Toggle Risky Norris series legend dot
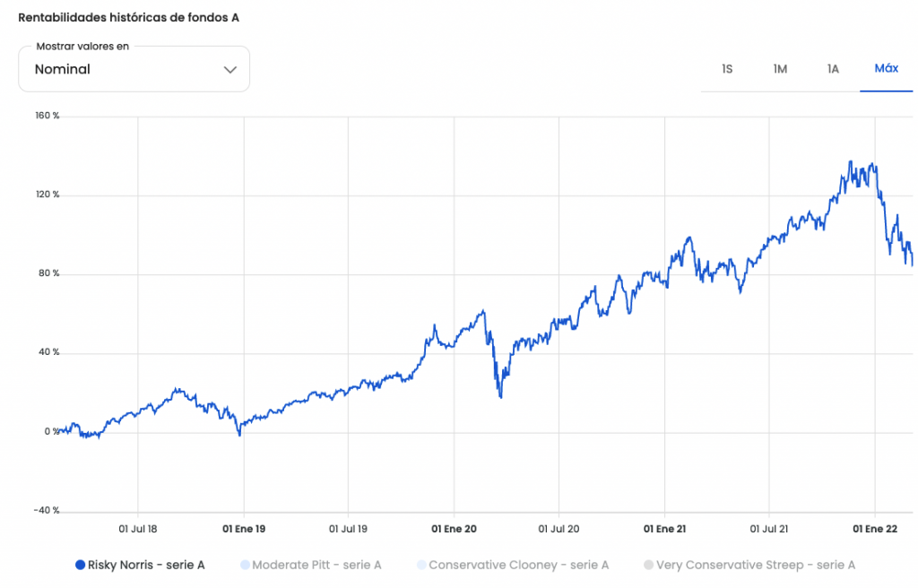The width and height of the screenshot is (918, 588). (x=80, y=566)
